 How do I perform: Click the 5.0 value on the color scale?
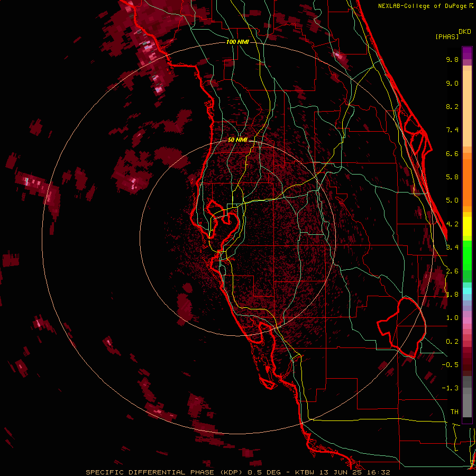click(x=452, y=200)
